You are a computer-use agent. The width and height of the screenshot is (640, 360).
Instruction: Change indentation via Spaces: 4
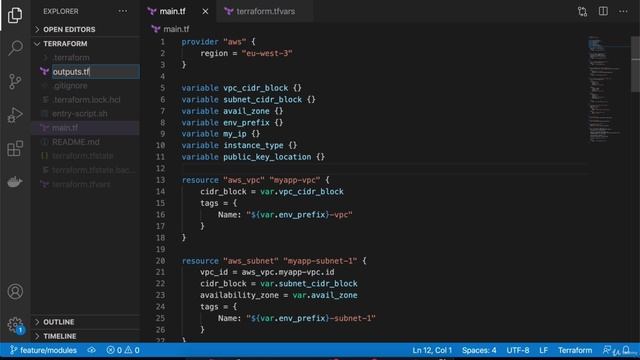click(x=479, y=350)
